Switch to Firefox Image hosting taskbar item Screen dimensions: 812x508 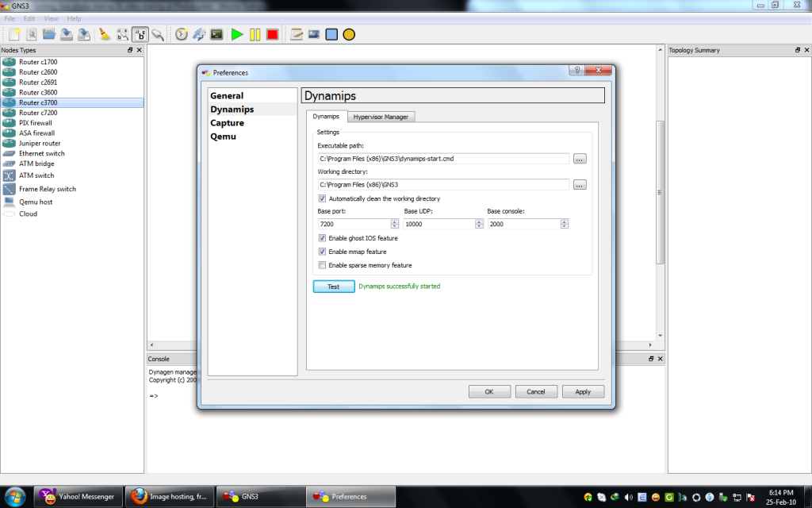click(x=170, y=497)
